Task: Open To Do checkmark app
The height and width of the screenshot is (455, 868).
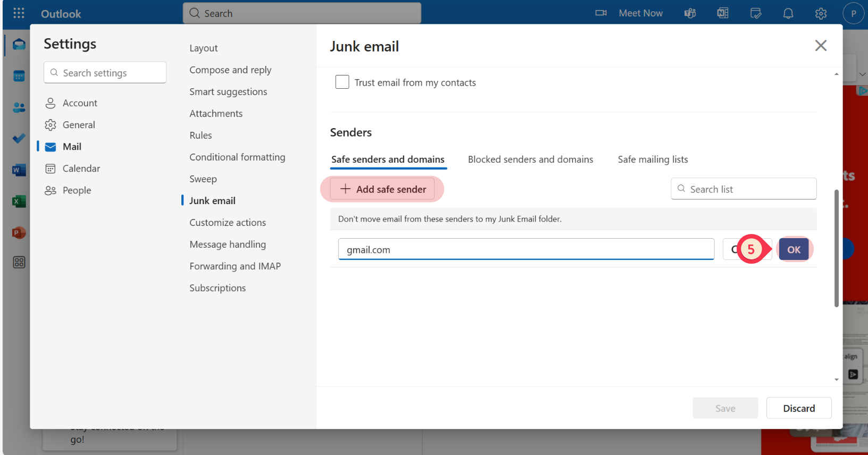Action: point(19,139)
